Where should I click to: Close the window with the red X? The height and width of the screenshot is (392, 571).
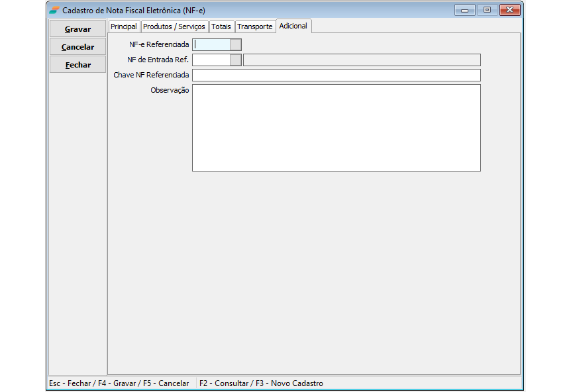coord(510,10)
